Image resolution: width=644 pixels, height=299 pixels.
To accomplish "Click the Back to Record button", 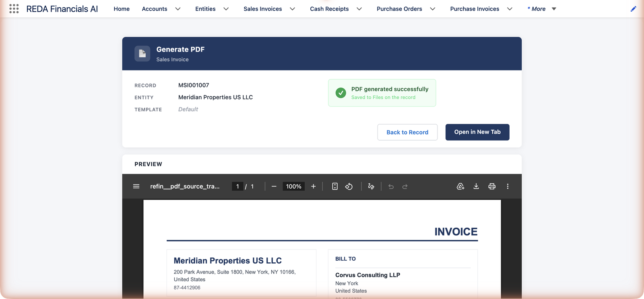I will coord(407,132).
